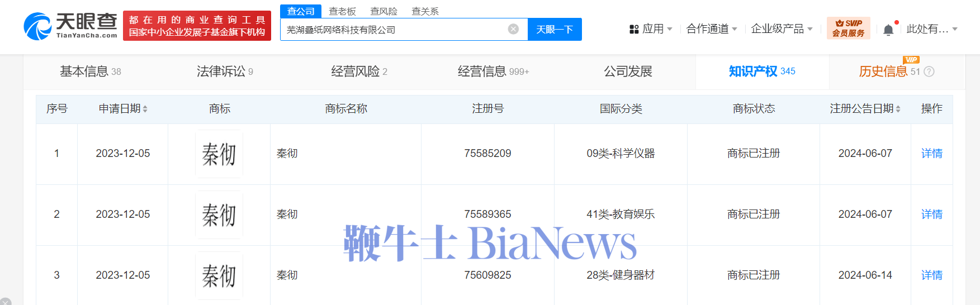Viewport: 980px width, 305px height.
Task: Click 商标状态 column header
Action: (754, 109)
